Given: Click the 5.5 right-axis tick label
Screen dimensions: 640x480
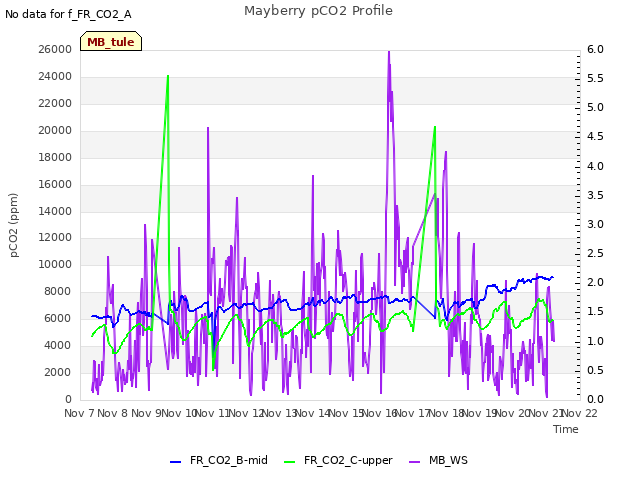Looking at the screenshot, I should click(x=595, y=78).
